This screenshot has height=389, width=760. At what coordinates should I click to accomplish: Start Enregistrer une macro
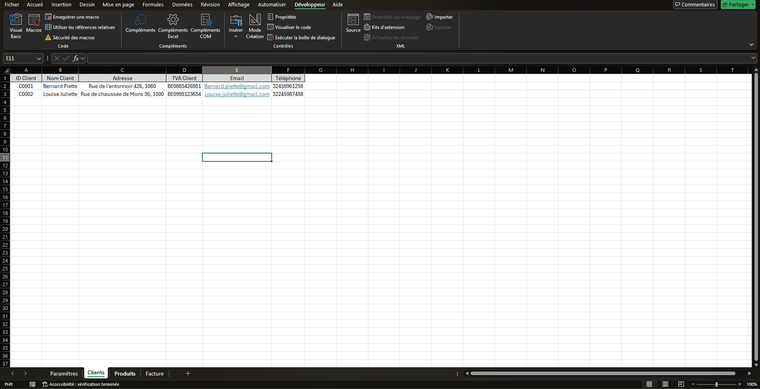click(x=72, y=17)
